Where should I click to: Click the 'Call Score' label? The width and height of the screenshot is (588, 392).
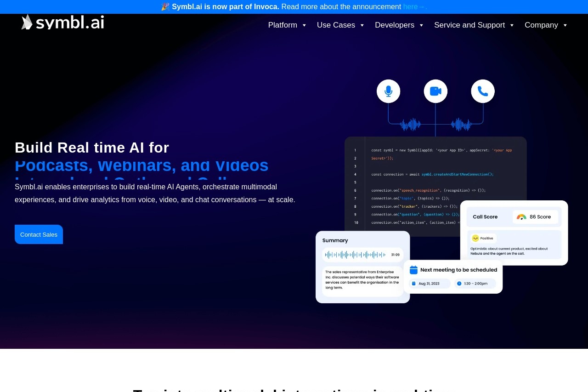tap(485, 217)
